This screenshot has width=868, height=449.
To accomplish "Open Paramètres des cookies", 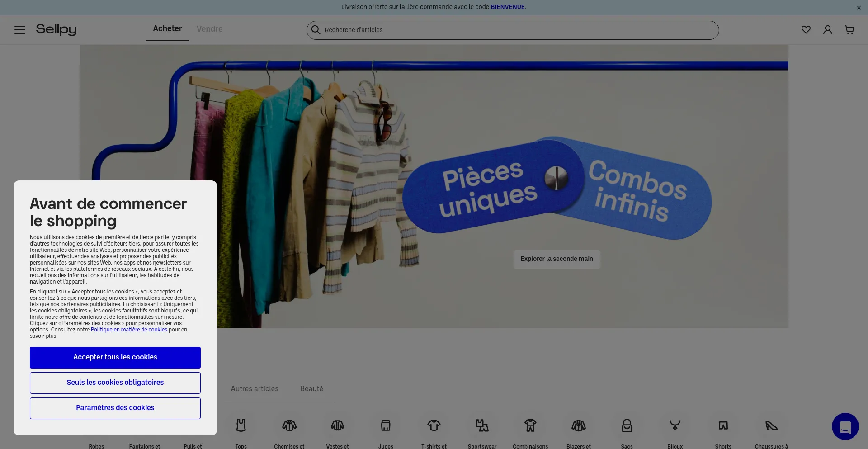I will pyautogui.click(x=115, y=408).
